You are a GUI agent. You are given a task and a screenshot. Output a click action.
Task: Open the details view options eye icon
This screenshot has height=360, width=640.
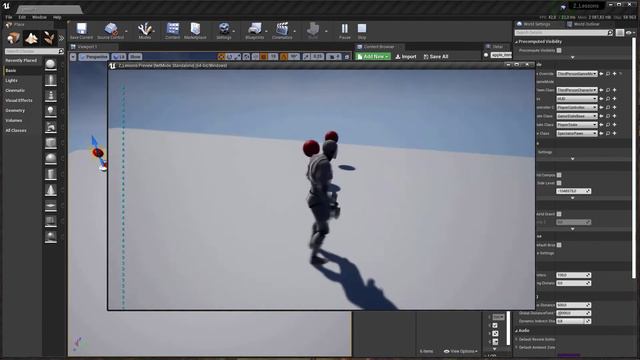click(x=629, y=33)
